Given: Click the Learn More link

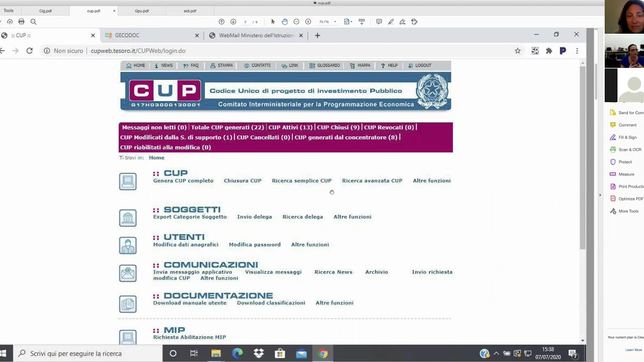Looking at the screenshot, I should pyautogui.click(x=634, y=350).
